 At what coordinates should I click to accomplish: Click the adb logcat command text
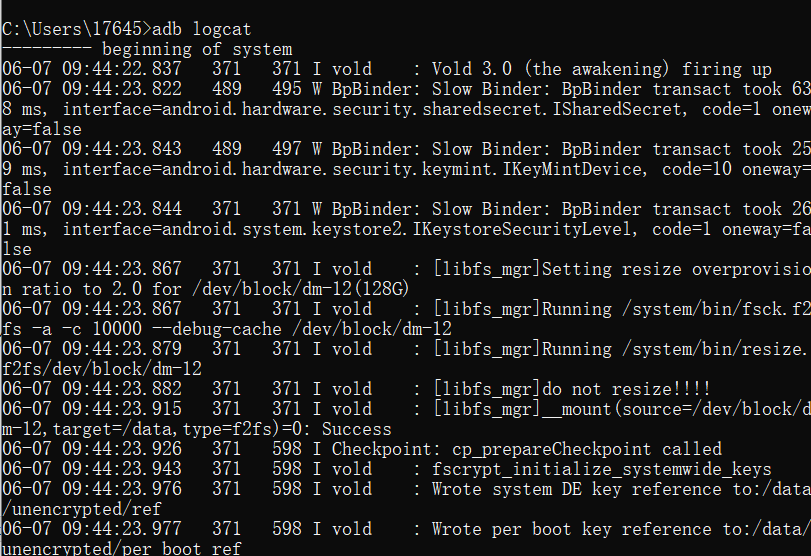216,28
